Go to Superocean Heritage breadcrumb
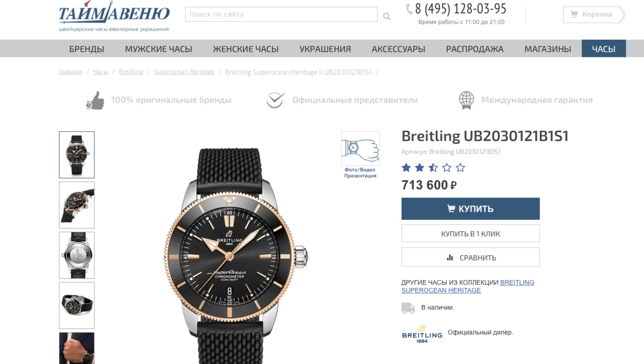This screenshot has width=644, height=364. click(184, 72)
